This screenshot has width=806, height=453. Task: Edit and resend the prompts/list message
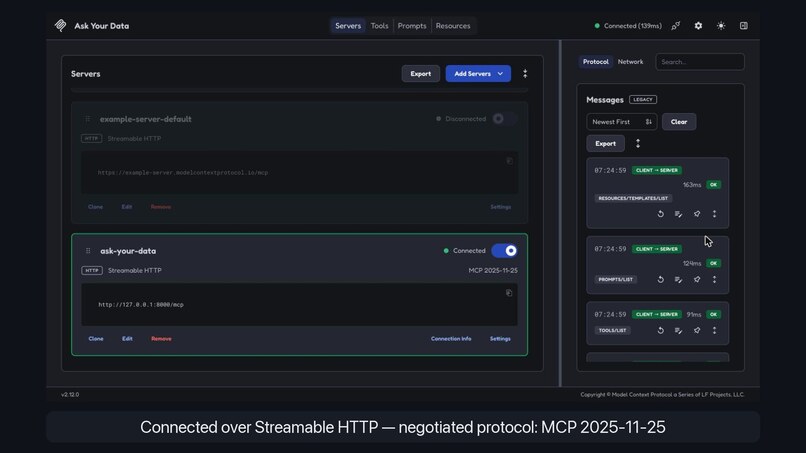pyautogui.click(x=679, y=280)
